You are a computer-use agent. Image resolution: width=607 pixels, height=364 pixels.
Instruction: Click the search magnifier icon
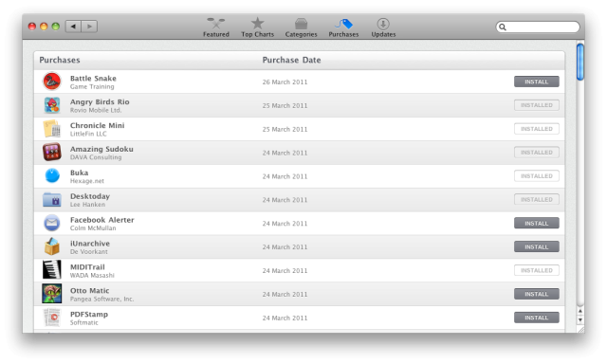click(503, 27)
